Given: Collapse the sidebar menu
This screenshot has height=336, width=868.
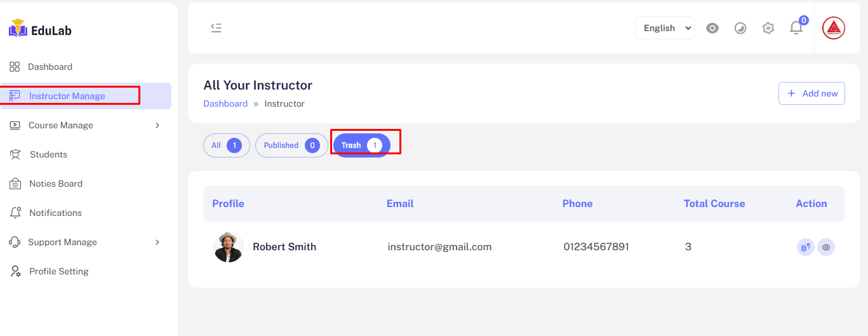Looking at the screenshot, I should (x=216, y=28).
